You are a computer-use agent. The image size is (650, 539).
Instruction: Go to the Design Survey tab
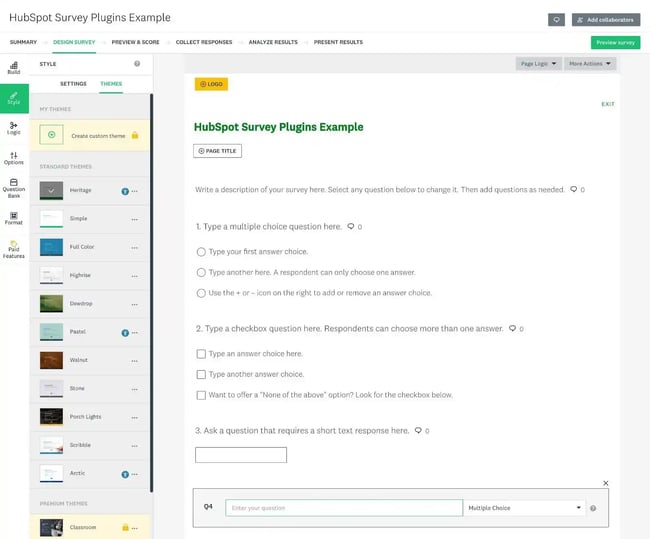[74, 42]
